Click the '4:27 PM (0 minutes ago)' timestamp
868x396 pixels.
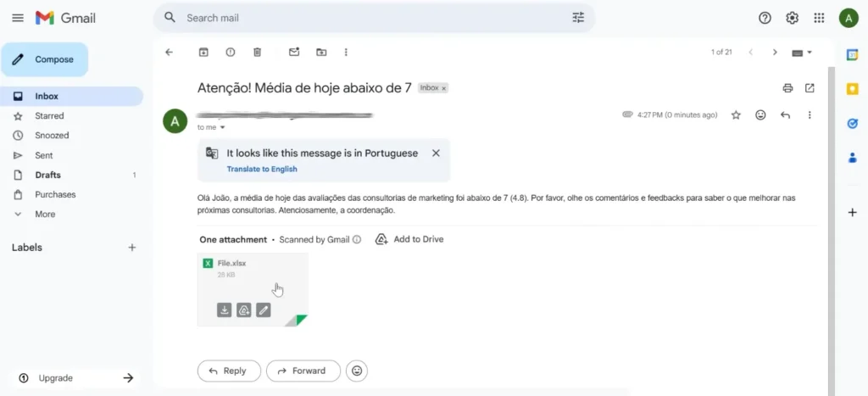pos(677,115)
